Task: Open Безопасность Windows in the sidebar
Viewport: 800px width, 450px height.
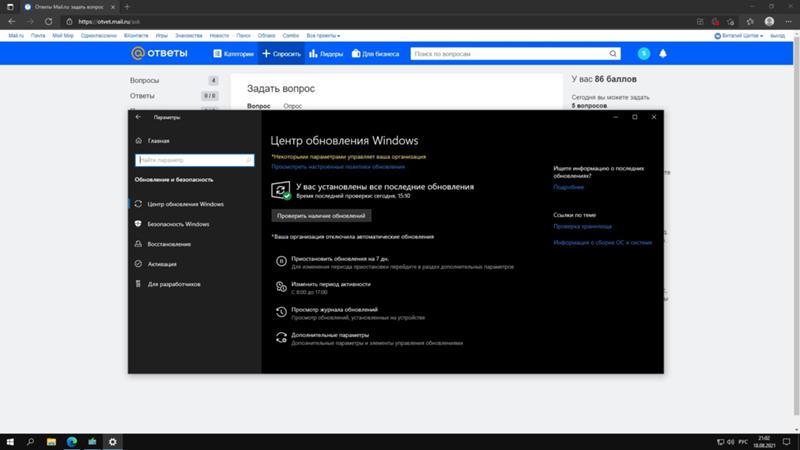Action: pos(178,224)
